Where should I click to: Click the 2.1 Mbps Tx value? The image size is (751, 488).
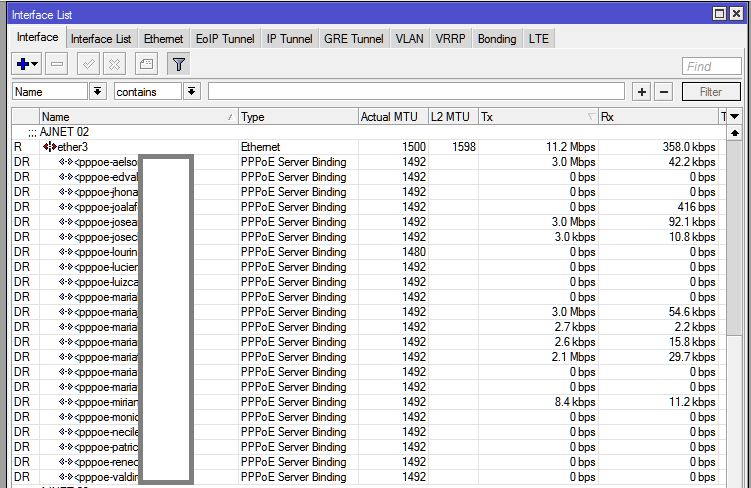574,357
